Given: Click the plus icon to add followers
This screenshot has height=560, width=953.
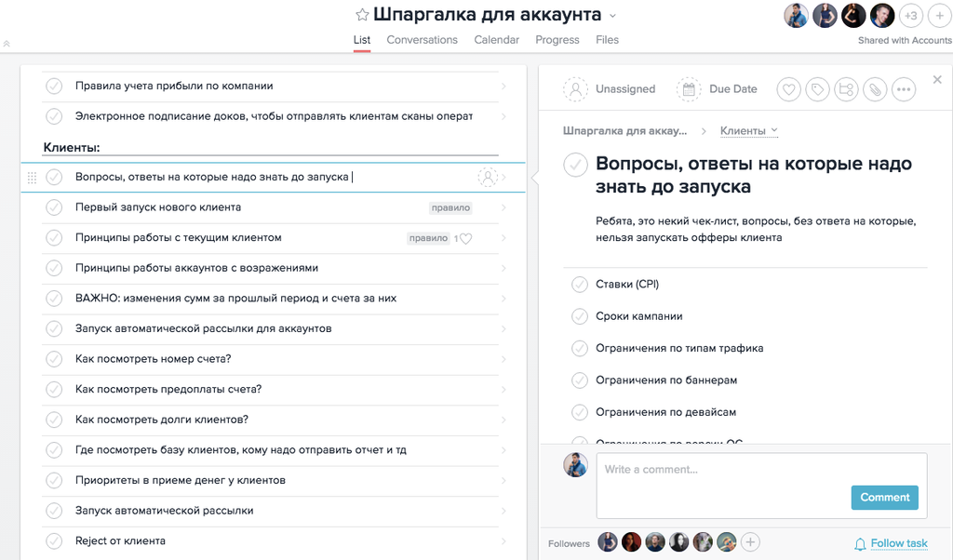Looking at the screenshot, I should 750,542.
